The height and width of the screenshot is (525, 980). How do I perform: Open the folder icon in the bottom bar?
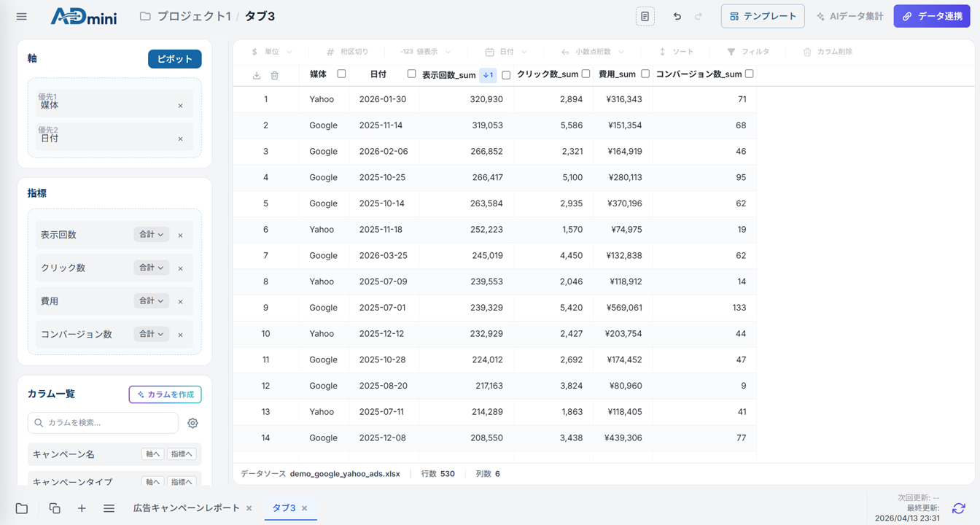pos(22,508)
